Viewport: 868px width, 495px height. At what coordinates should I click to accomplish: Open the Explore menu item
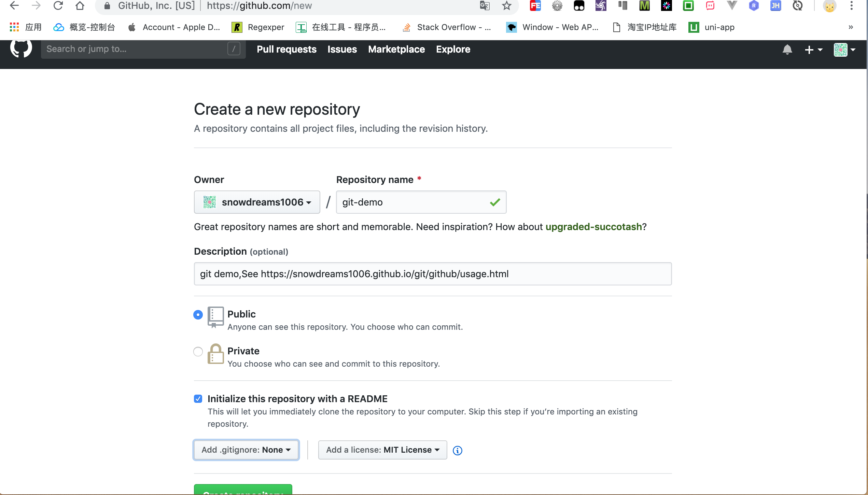click(x=453, y=49)
